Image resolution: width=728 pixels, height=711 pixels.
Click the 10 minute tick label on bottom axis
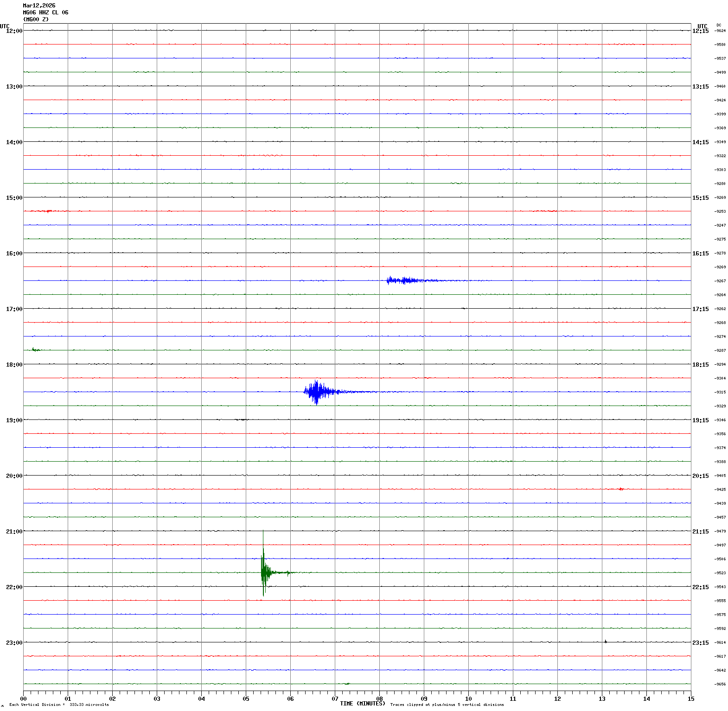468,698
